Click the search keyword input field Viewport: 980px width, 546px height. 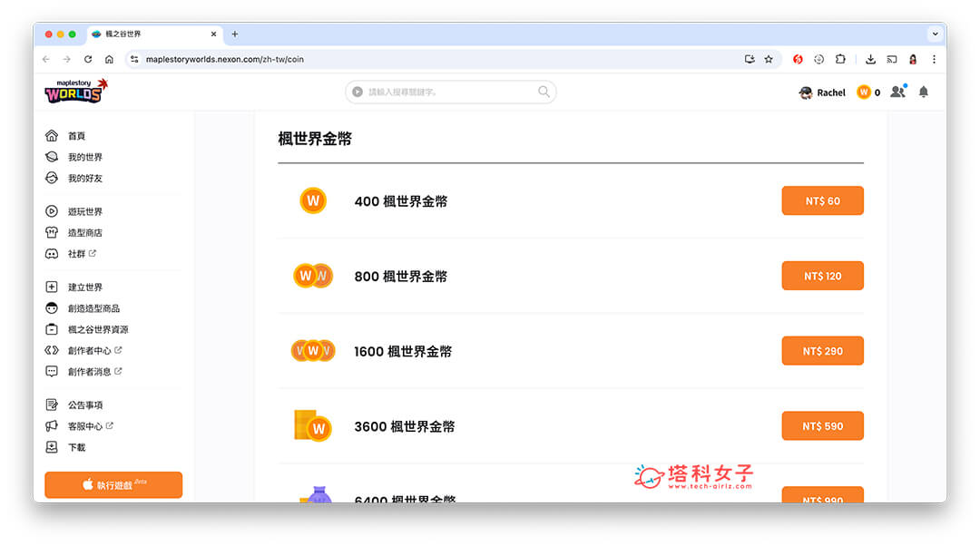[450, 92]
